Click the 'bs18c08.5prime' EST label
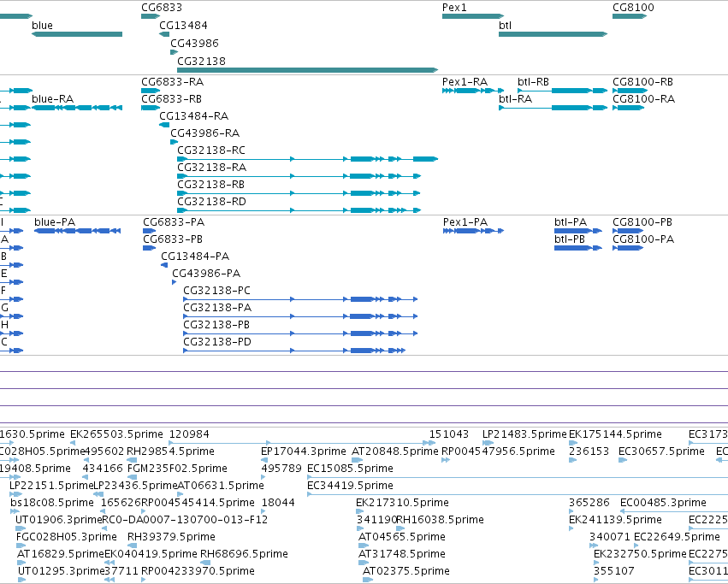The width and height of the screenshot is (728, 584). [x=52, y=504]
